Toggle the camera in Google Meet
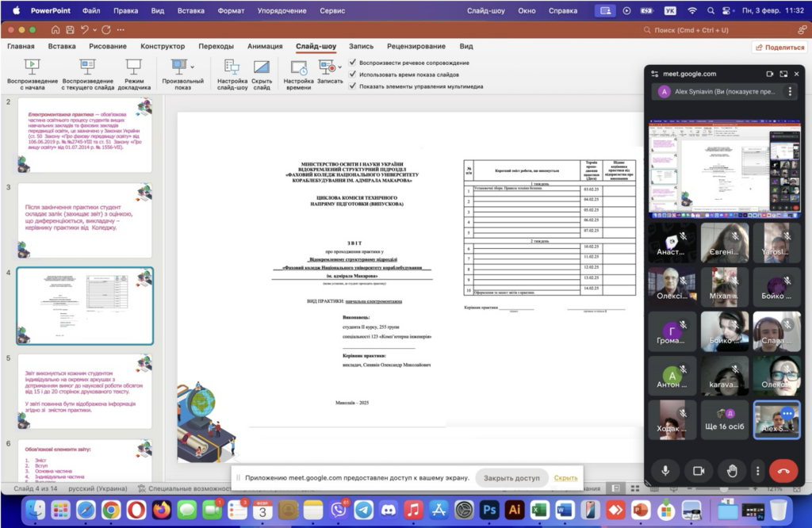 pos(699,471)
